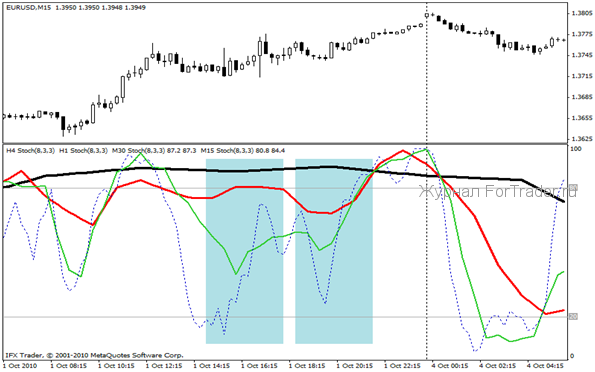Click the EURUSD,M15 chart title text

tap(28, 7)
